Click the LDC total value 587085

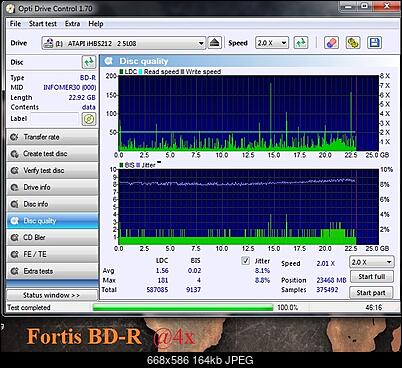tap(157, 290)
